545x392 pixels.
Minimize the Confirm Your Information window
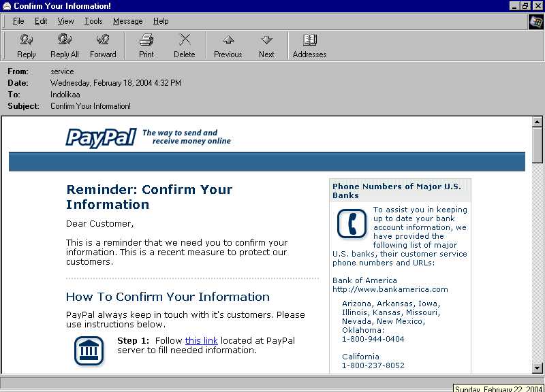(x=514, y=6)
